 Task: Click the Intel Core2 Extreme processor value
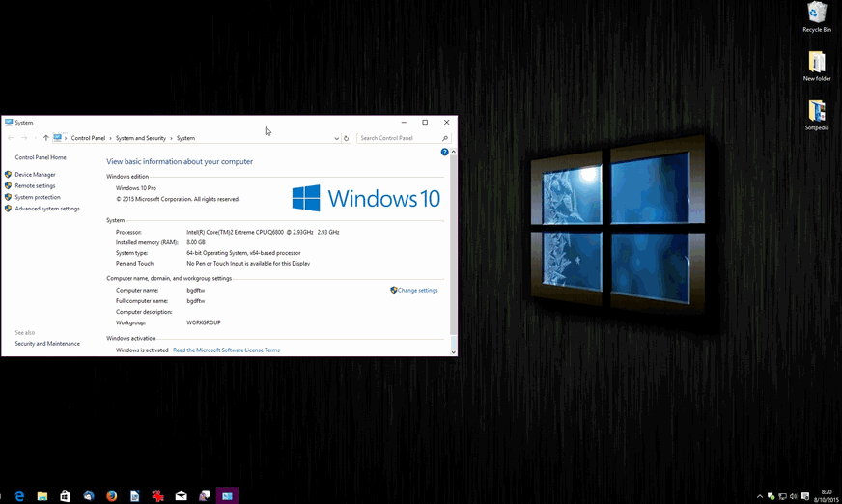[x=263, y=233]
